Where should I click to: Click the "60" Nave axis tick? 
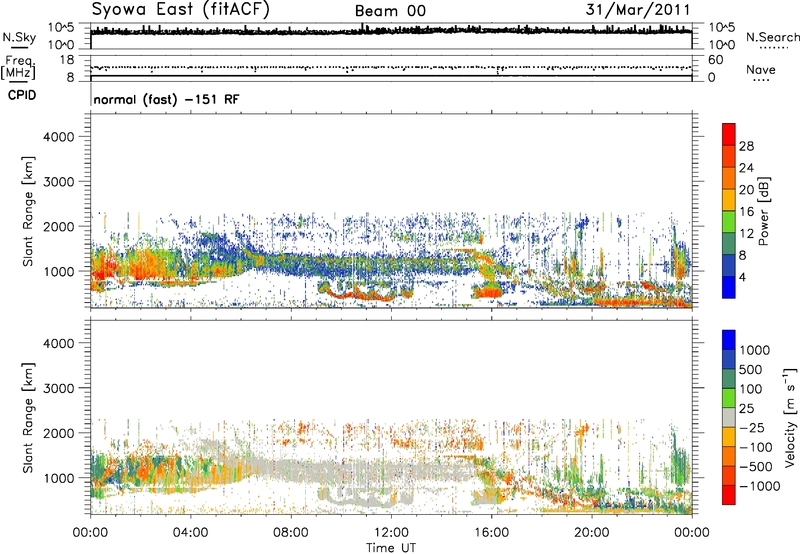716,60
